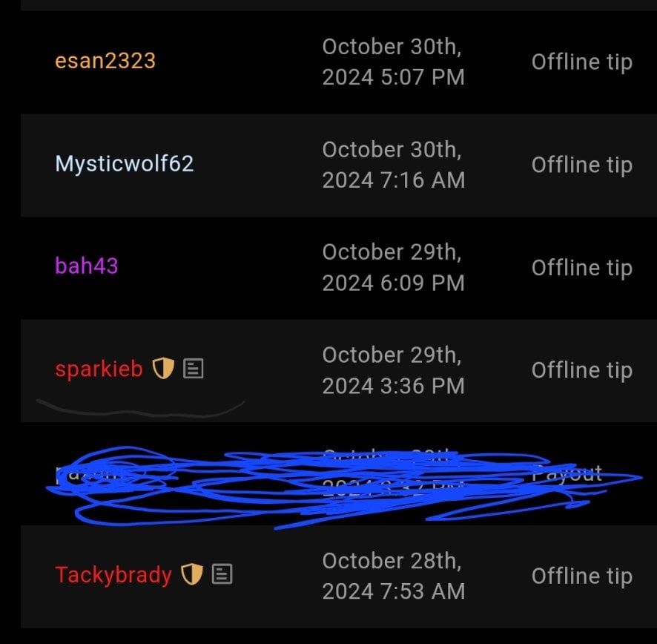The width and height of the screenshot is (657, 644).
Task: Click the scribbled-out Payout row
Action: coord(339,473)
